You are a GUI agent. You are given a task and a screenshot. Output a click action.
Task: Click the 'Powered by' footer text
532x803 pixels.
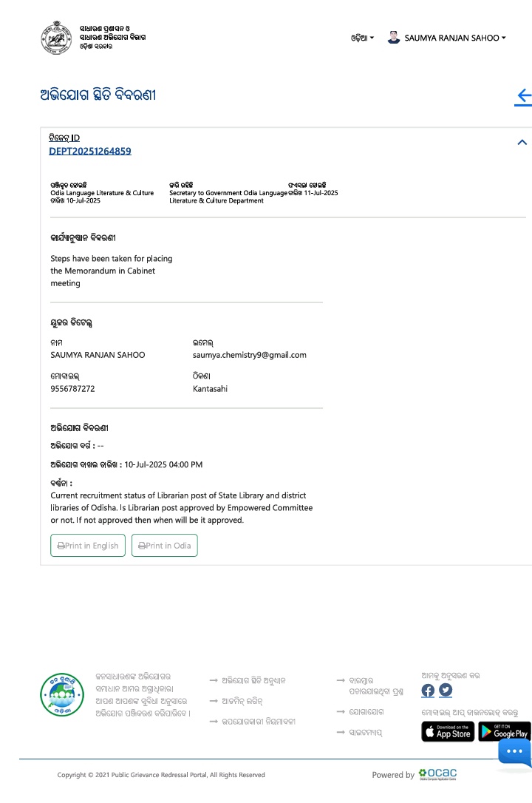coord(393,775)
